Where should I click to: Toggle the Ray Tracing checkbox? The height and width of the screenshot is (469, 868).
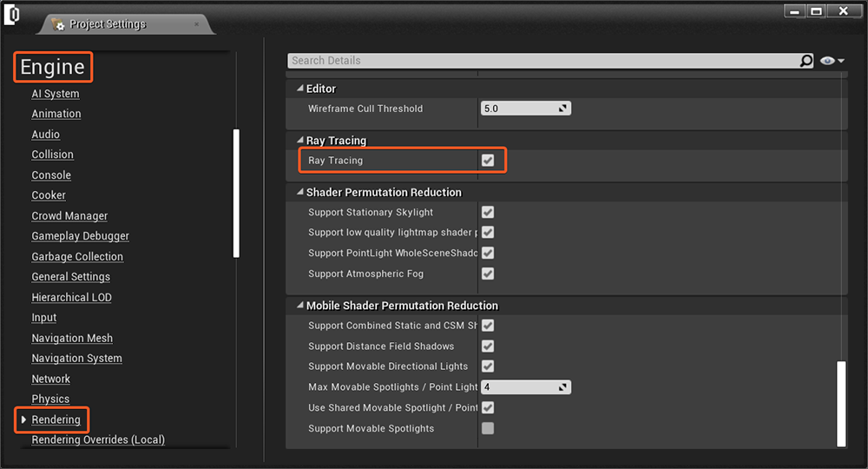488,161
